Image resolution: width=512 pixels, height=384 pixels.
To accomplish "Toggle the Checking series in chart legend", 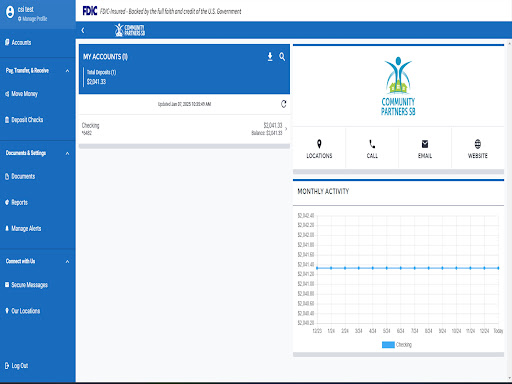I will click(x=397, y=345).
